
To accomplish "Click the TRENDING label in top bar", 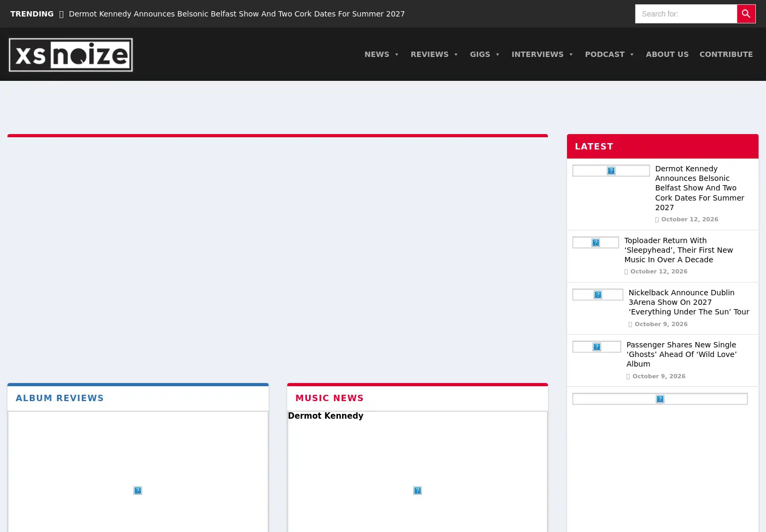I will [32, 14].
